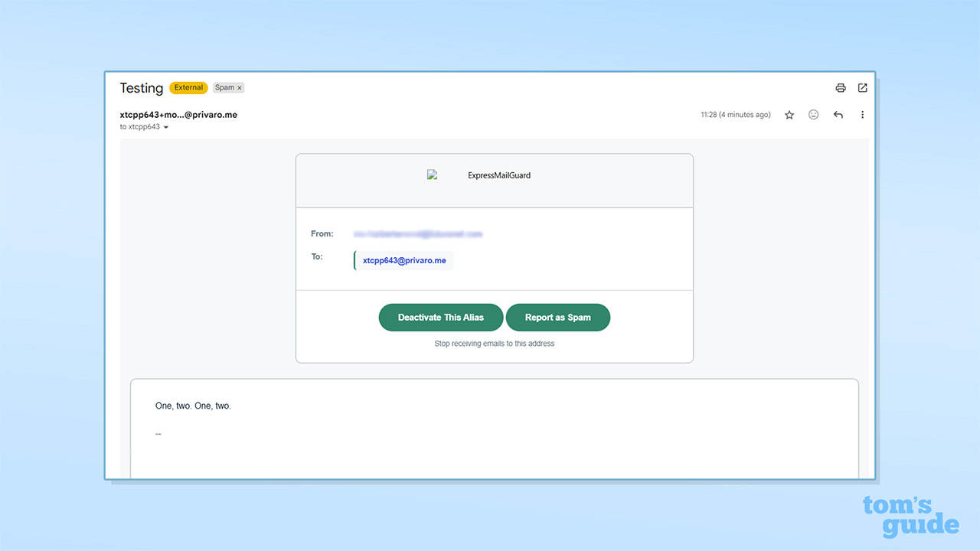Toggle the star on this message
Image resolution: width=980 pixels, height=551 pixels.
789,114
